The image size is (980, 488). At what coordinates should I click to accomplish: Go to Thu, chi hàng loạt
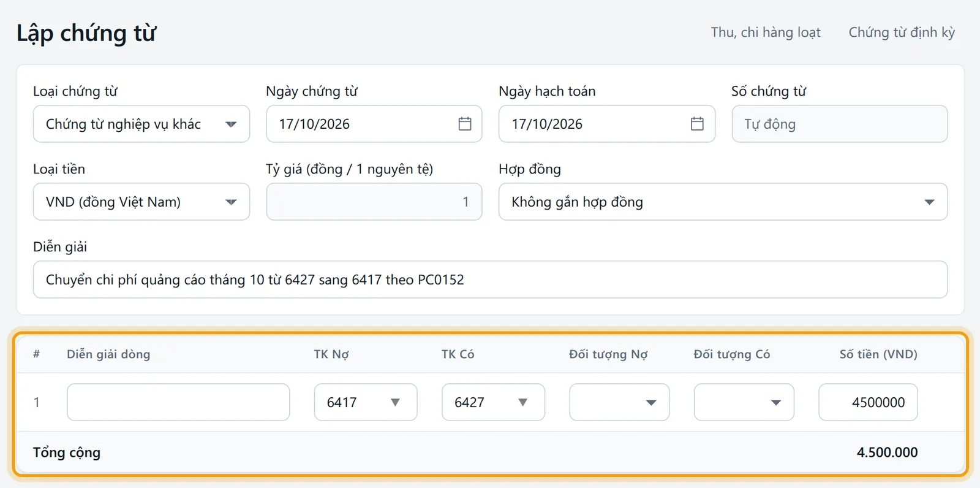click(766, 32)
